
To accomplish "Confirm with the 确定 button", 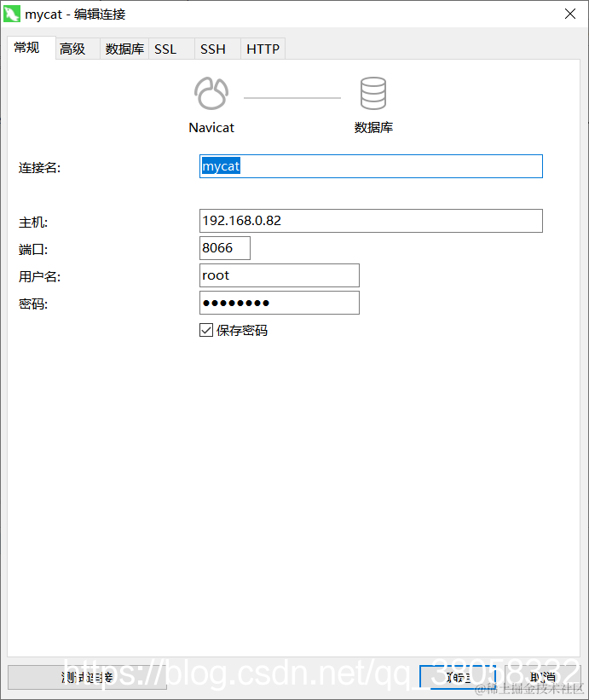I will coord(458,677).
